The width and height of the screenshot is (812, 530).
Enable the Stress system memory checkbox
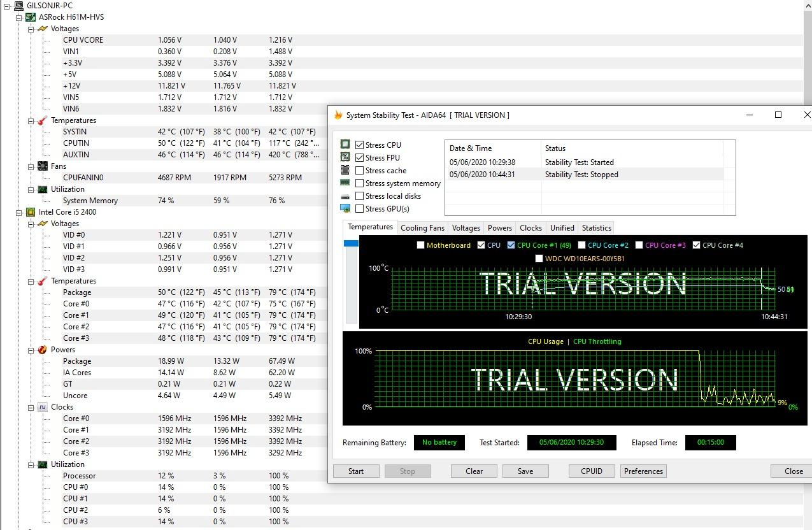pos(360,183)
